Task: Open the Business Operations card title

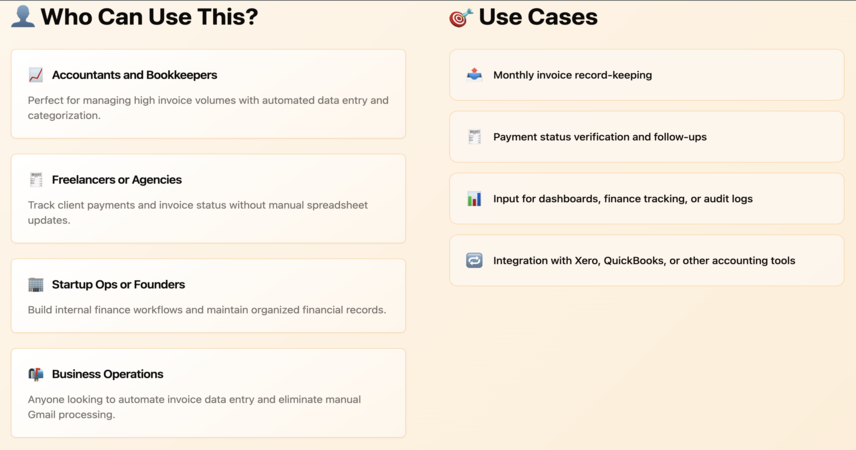Action: [108, 374]
